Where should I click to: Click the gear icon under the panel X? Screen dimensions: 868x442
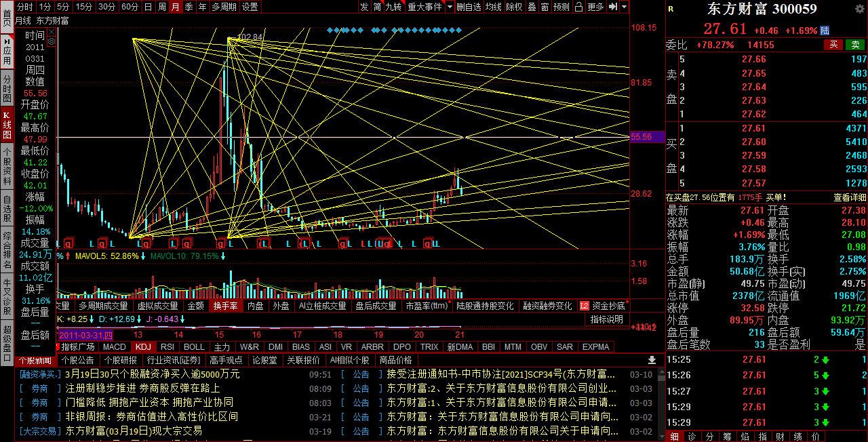(52, 41)
